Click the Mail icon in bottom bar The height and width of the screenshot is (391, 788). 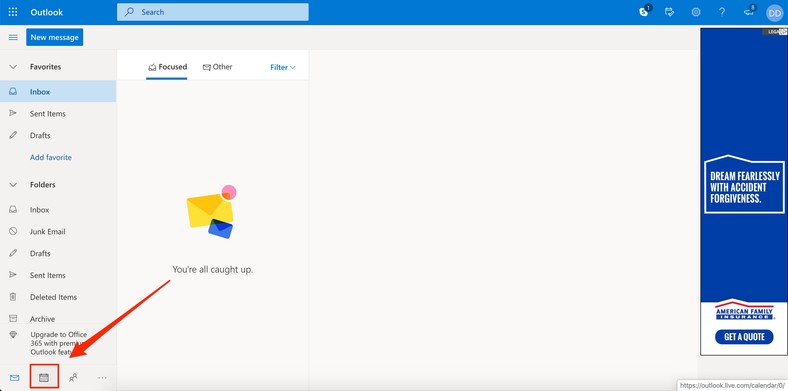click(x=15, y=378)
